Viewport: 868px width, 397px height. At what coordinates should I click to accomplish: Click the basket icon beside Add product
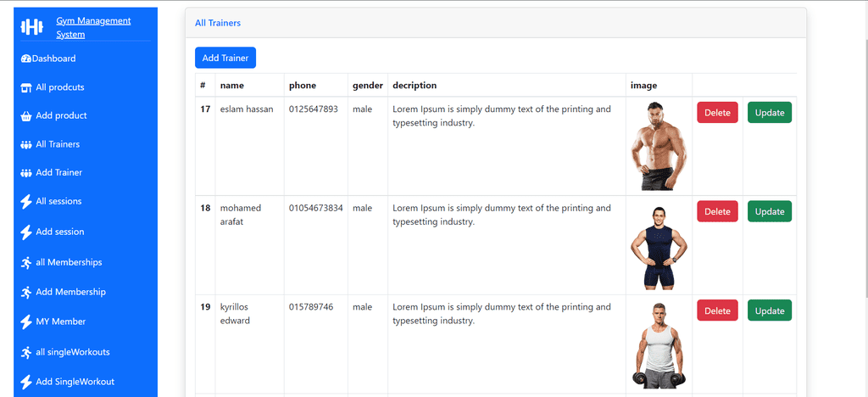click(25, 116)
